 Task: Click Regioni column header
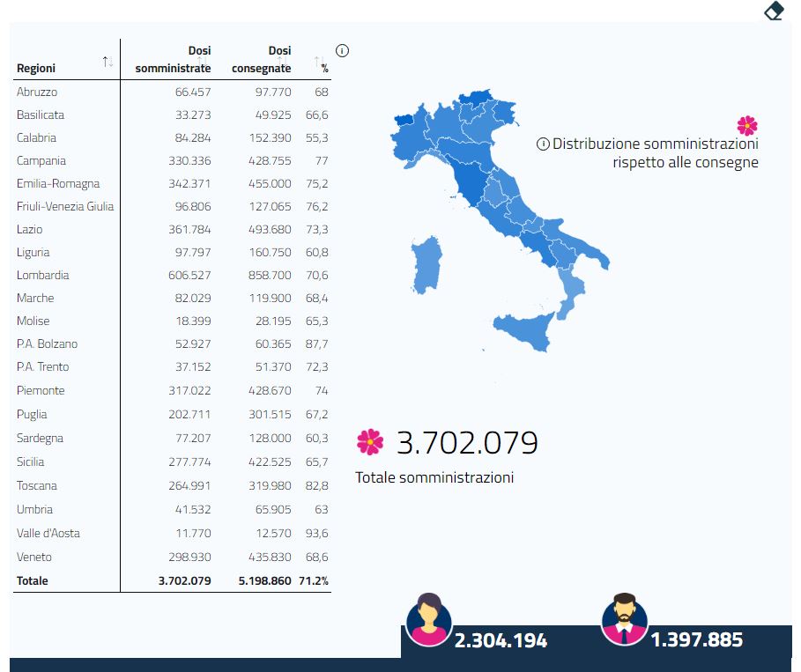[x=36, y=68]
